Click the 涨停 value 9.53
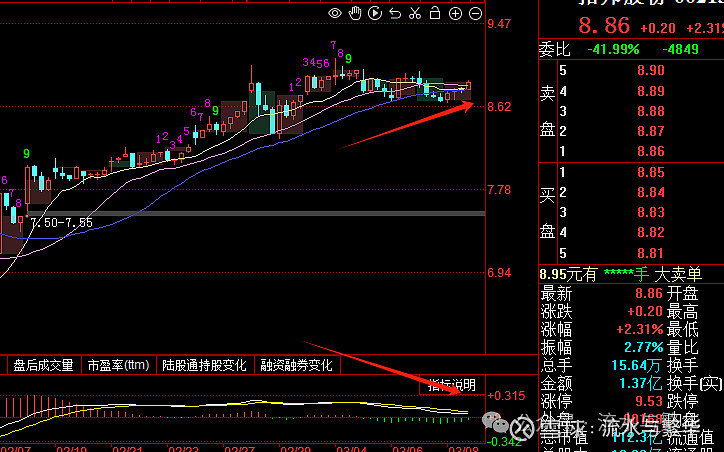This screenshot has height=452, width=724. 649,401
